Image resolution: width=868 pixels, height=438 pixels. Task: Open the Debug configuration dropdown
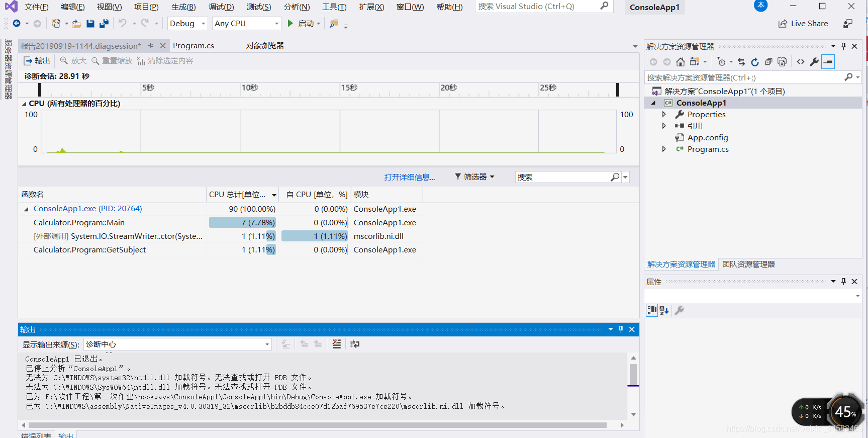(x=187, y=24)
